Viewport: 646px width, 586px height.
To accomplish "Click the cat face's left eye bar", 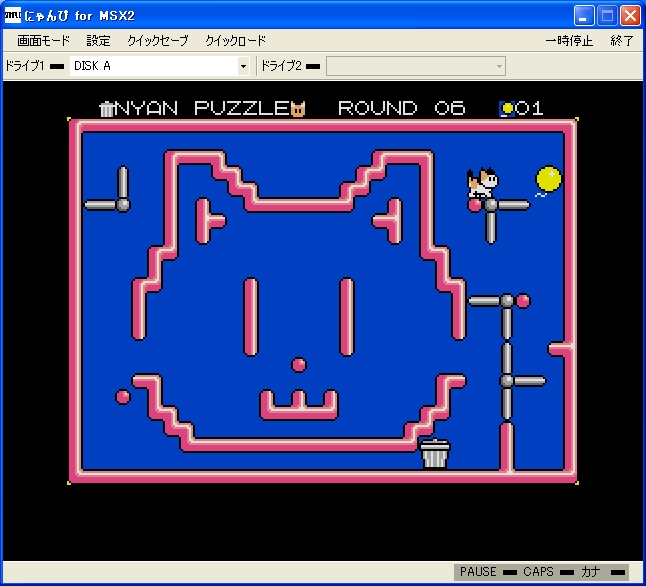I will [x=251, y=316].
